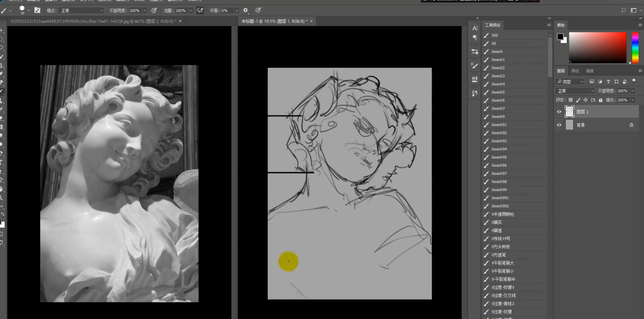Image resolution: width=644 pixels, height=319 pixels.
Task: Select the 0wenli99 brush preset
Action: point(515,190)
